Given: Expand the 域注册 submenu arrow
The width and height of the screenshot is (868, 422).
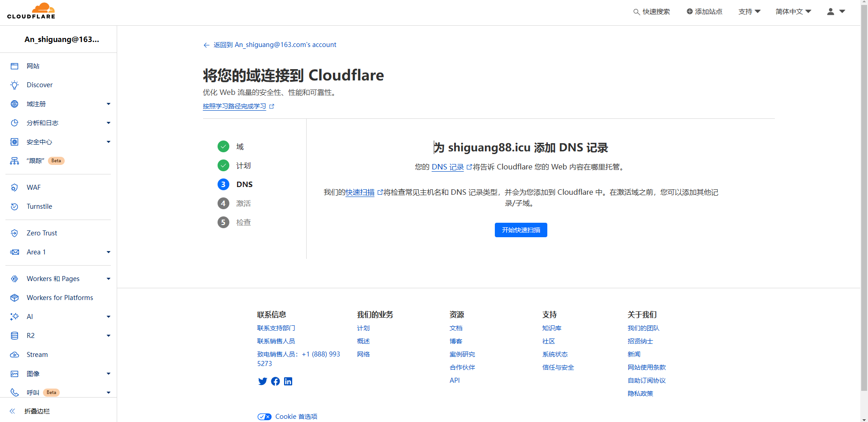Looking at the screenshot, I should (x=109, y=104).
